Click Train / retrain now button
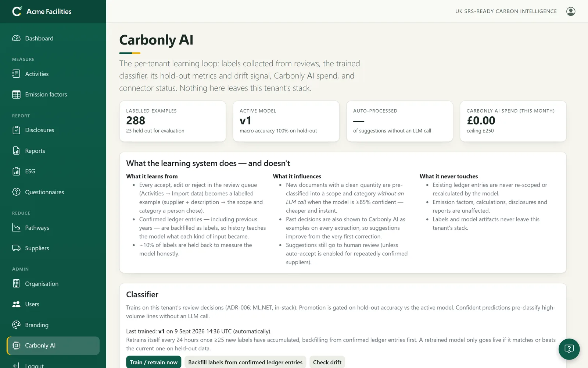This screenshot has height=368, width=588. tap(154, 362)
